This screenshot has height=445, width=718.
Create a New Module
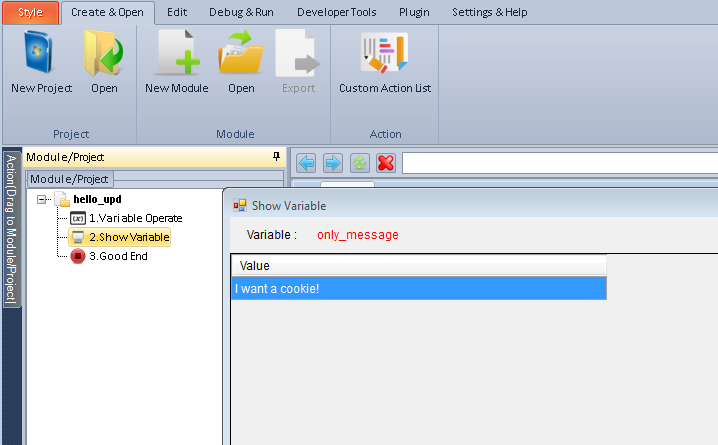coord(177,60)
